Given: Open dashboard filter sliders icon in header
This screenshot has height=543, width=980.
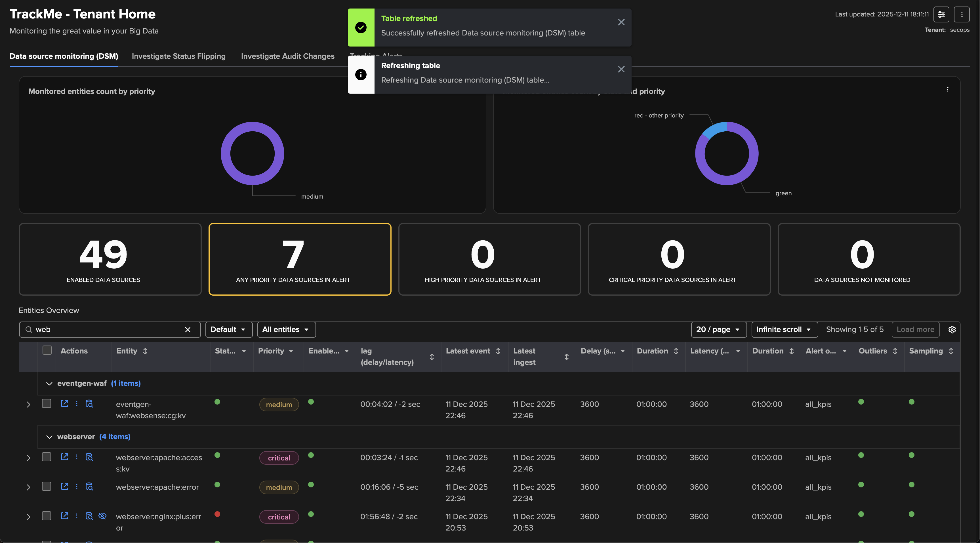Looking at the screenshot, I should coord(941,14).
